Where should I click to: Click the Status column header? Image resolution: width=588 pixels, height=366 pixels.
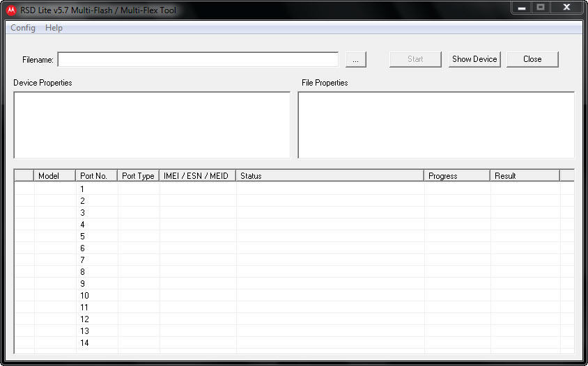click(330, 176)
